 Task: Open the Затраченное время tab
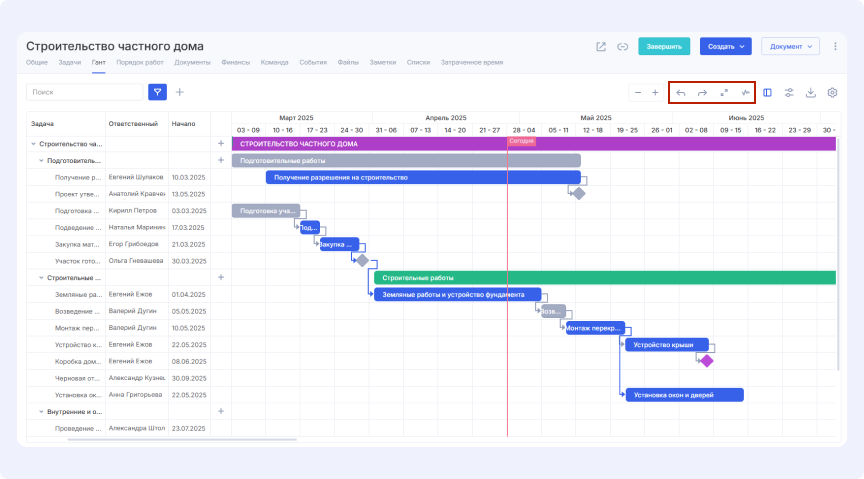click(x=472, y=62)
